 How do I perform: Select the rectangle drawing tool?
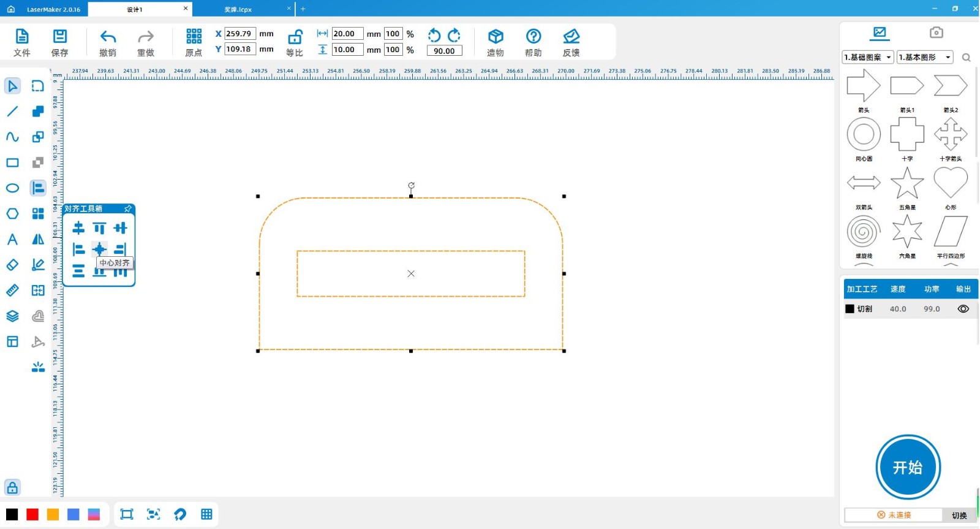tap(12, 162)
